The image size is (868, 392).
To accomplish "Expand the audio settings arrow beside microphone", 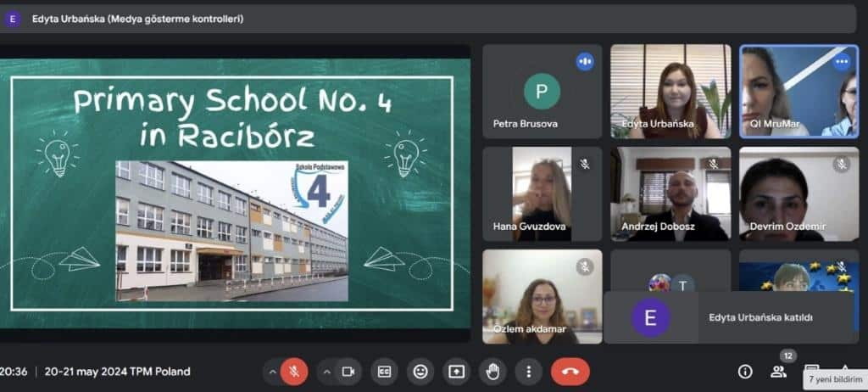I will click(x=272, y=372).
